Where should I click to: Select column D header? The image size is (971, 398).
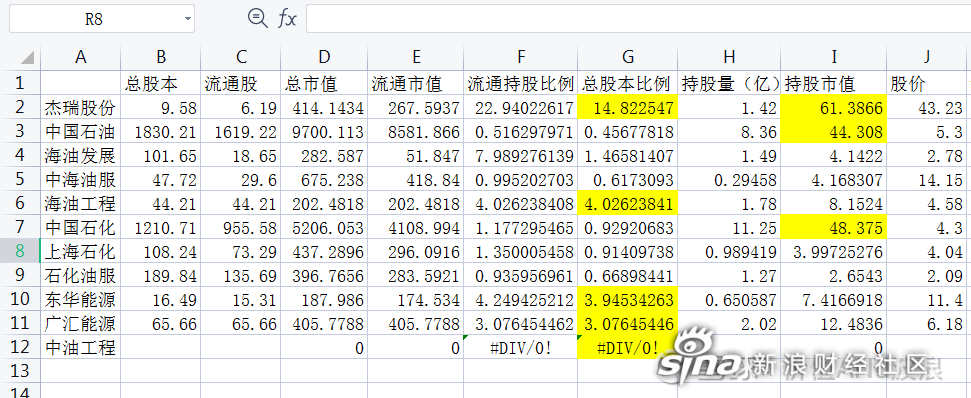click(324, 58)
